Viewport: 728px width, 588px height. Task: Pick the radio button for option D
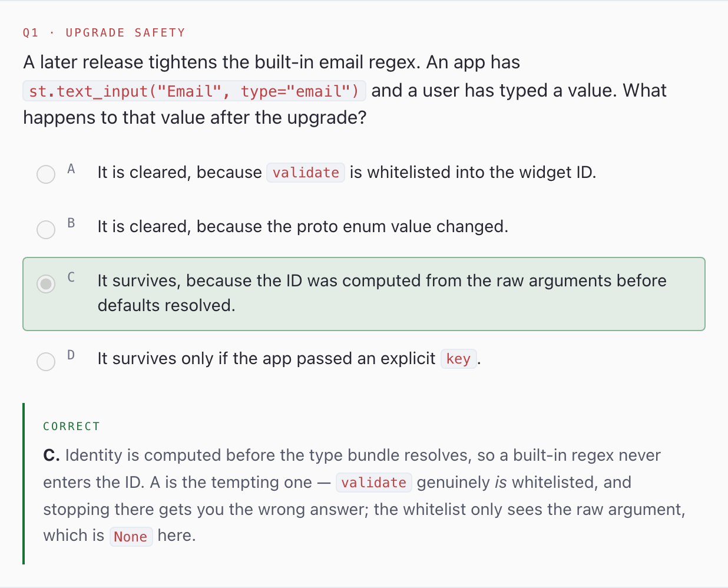[46, 361]
